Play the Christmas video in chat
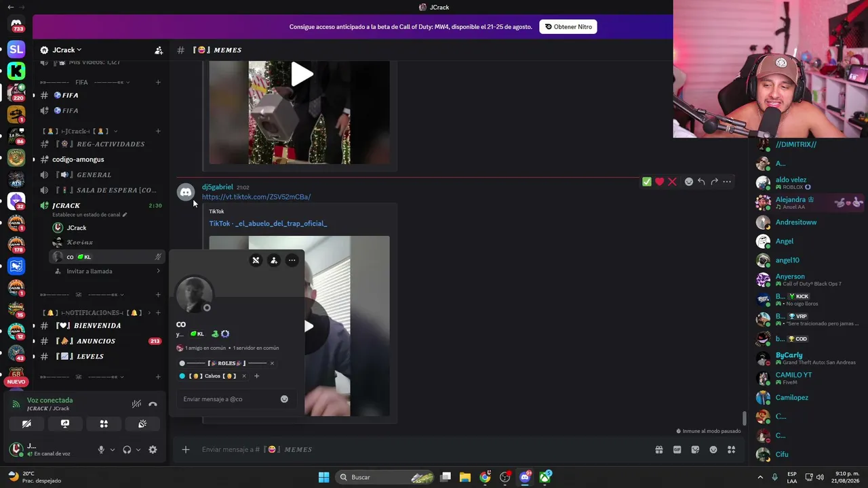This screenshot has width=868, height=488. 302,74
